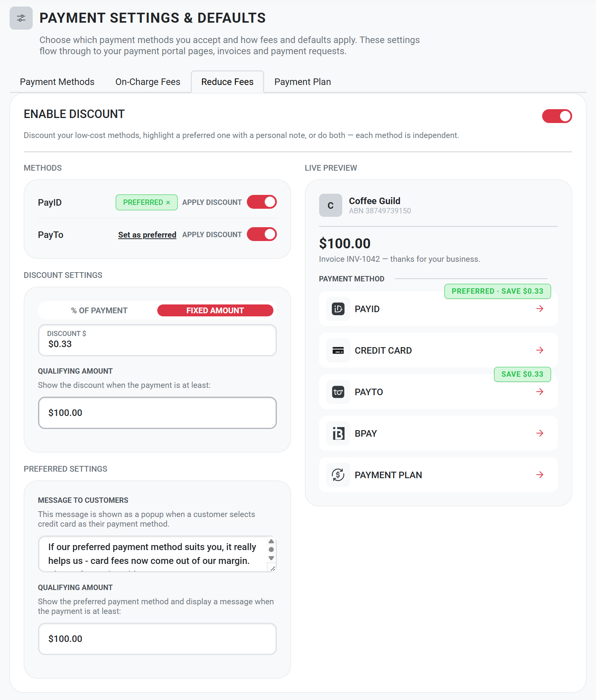Click the PayTo logo icon in preview
The image size is (596, 700).
(x=338, y=392)
